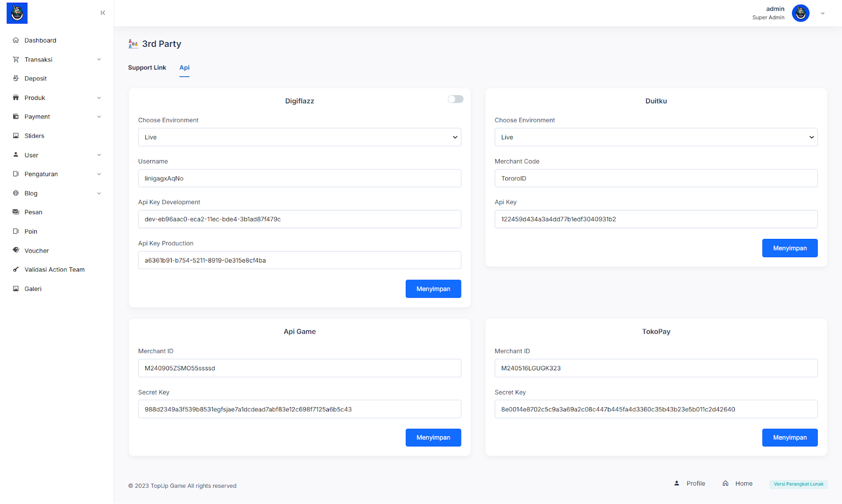Expand the Transaksi submenu chevron
Screen dimensions: 842x504
[x=99, y=59]
